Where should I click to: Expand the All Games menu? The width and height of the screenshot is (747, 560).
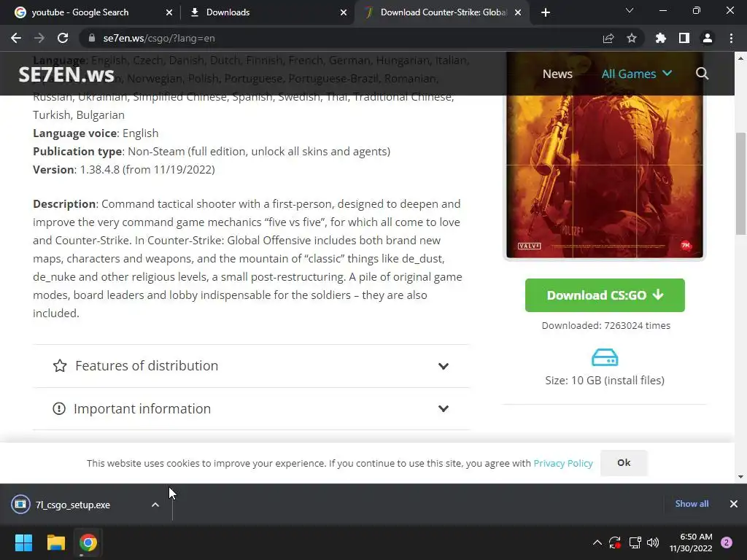pos(636,74)
